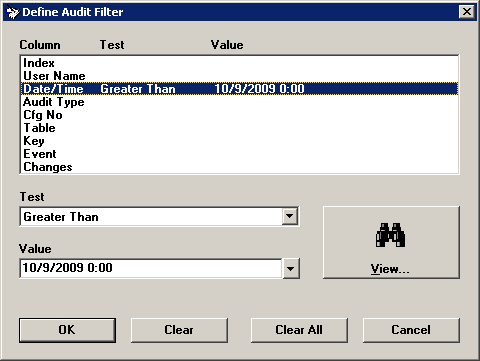This screenshot has width=480, height=361.
Task: Select the highlighted Date/Time row
Action: [240, 89]
